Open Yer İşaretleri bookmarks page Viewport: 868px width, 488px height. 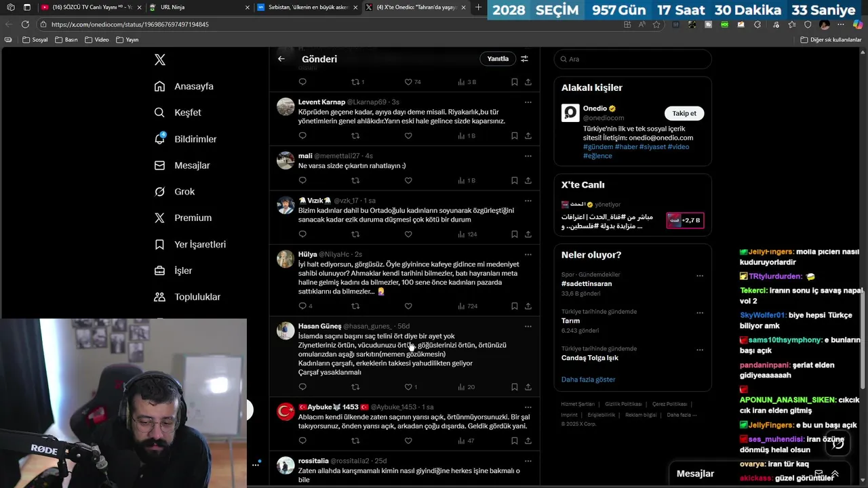tap(190, 244)
